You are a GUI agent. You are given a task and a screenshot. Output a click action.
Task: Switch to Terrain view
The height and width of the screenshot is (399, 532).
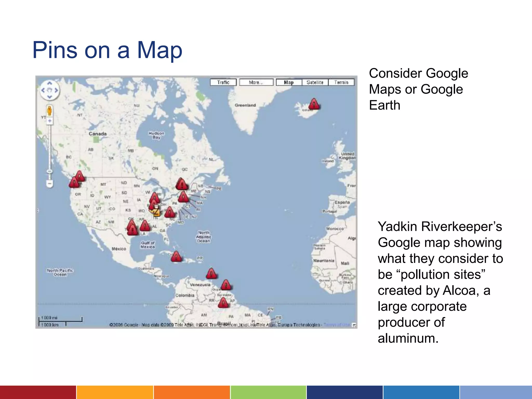click(341, 82)
